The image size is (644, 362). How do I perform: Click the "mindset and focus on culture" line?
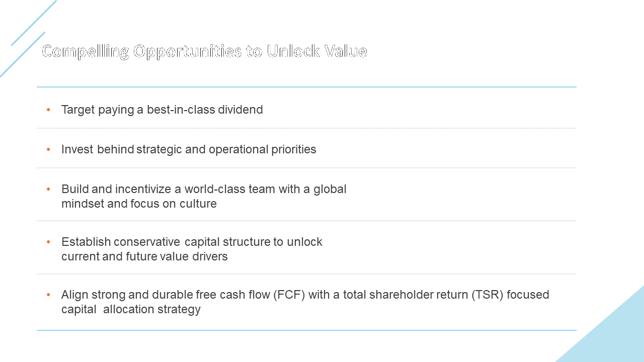(x=139, y=204)
